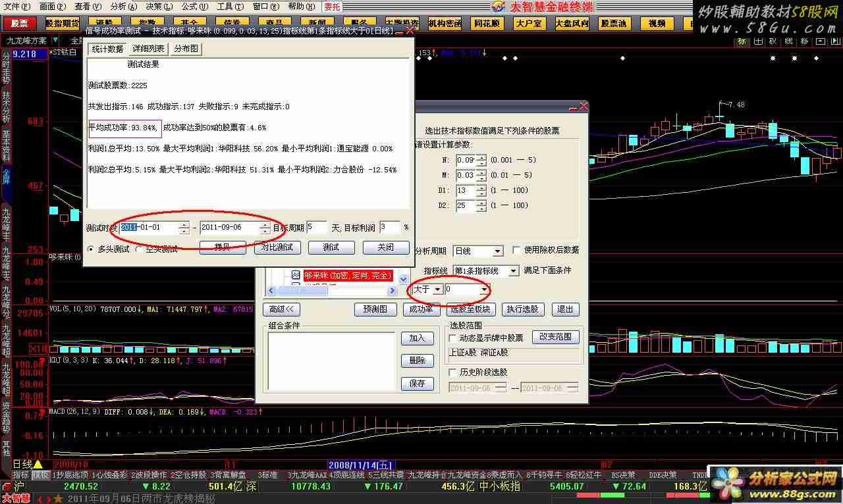843x504 pixels.
Task: Click the 测试 button in success-rate dialog
Action: click(x=331, y=247)
